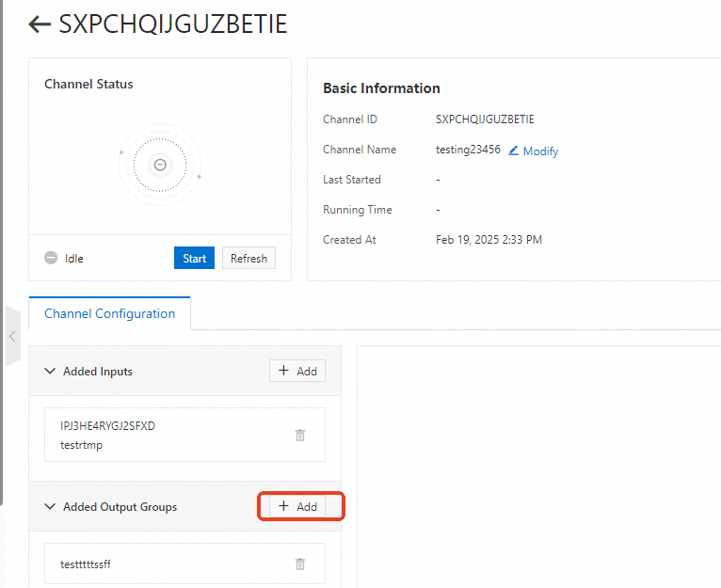Select output group testttttssff
Image resolution: width=721 pixels, height=588 pixels.
184,564
